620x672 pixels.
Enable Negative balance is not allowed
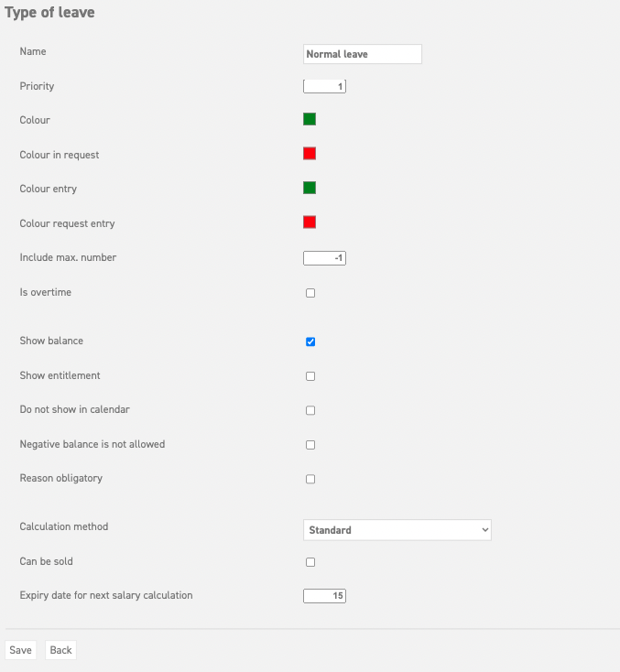(310, 445)
